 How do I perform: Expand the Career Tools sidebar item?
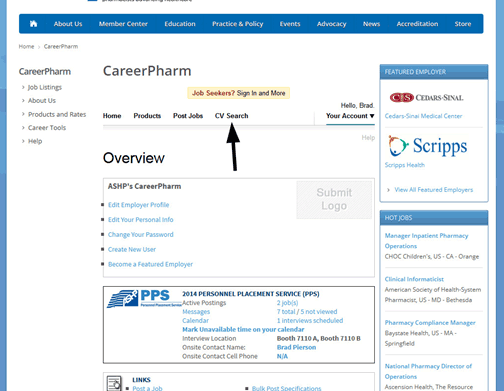pos(47,128)
